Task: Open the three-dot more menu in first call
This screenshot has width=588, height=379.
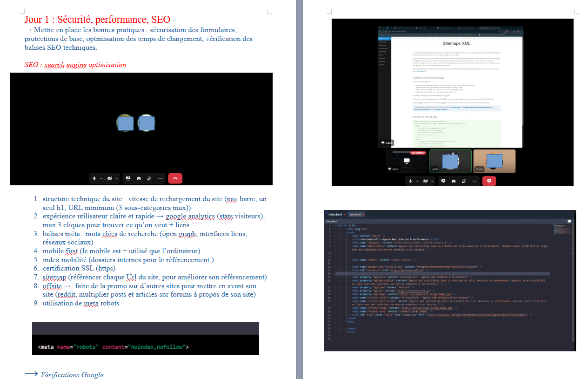Action: coord(160,178)
